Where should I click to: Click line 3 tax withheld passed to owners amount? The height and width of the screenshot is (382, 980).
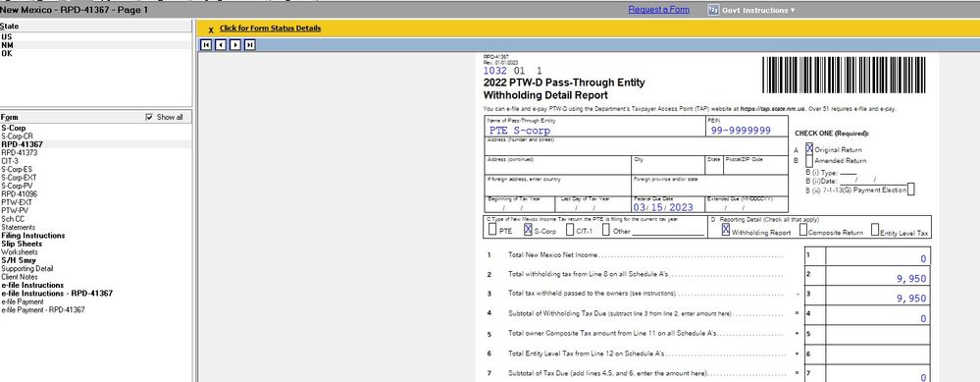878,296
